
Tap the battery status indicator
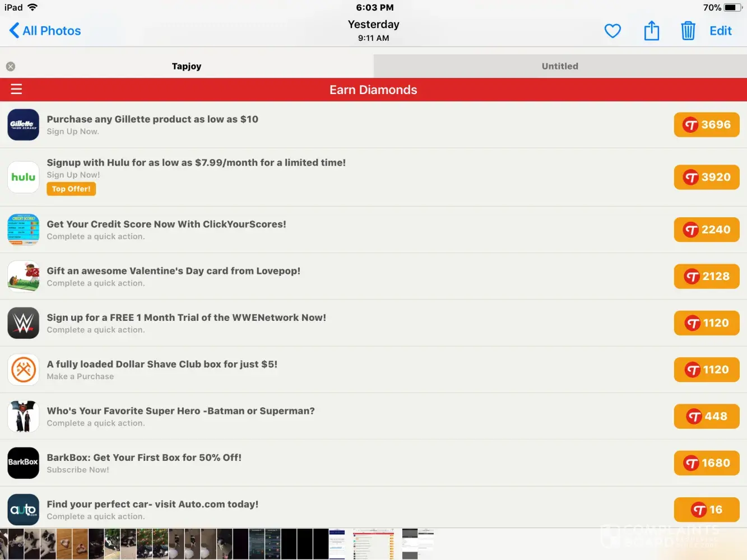(733, 7)
